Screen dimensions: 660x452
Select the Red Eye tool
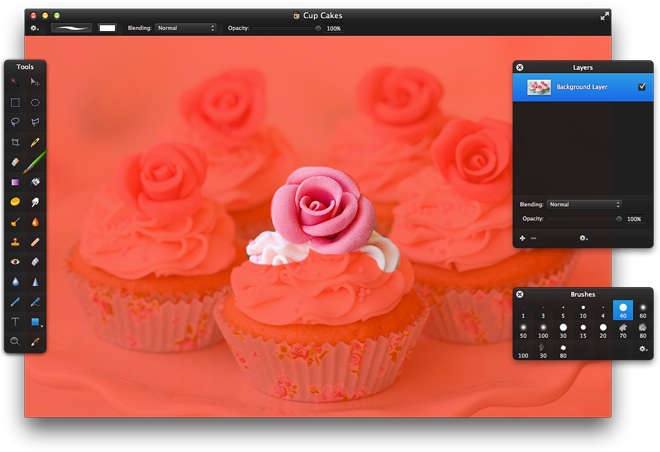pos(15,261)
